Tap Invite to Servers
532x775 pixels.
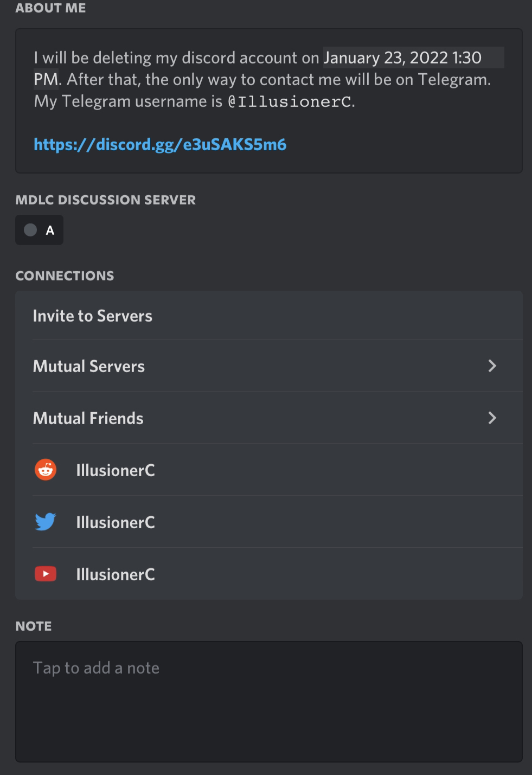93,316
